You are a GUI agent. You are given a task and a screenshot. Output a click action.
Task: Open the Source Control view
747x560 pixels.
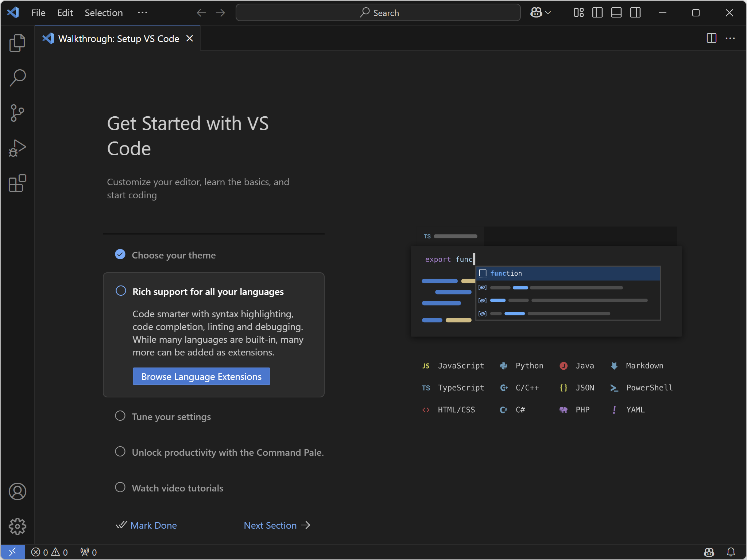(17, 113)
